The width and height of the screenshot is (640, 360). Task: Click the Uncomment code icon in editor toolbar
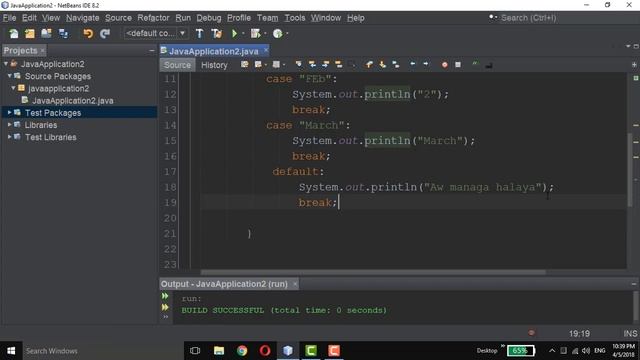(x=489, y=64)
